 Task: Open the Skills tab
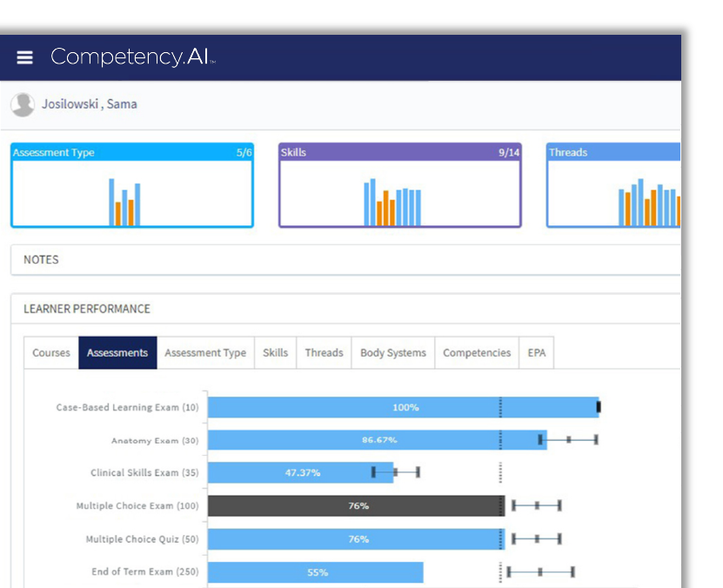(x=276, y=352)
